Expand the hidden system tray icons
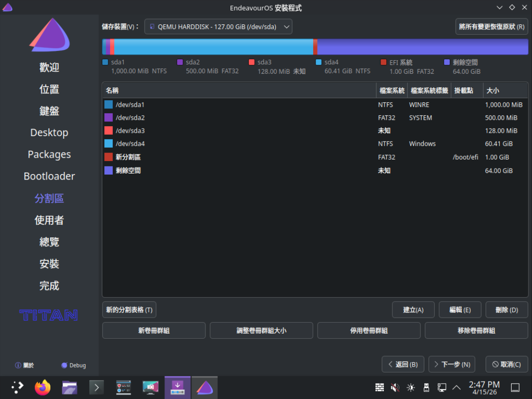This screenshot has height=399, width=532. pos(456,388)
